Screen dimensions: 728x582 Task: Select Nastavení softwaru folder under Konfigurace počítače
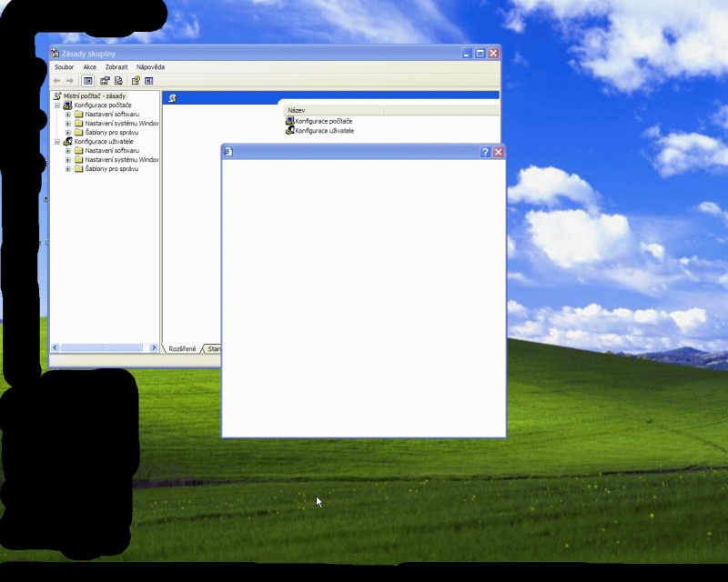coord(112,115)
